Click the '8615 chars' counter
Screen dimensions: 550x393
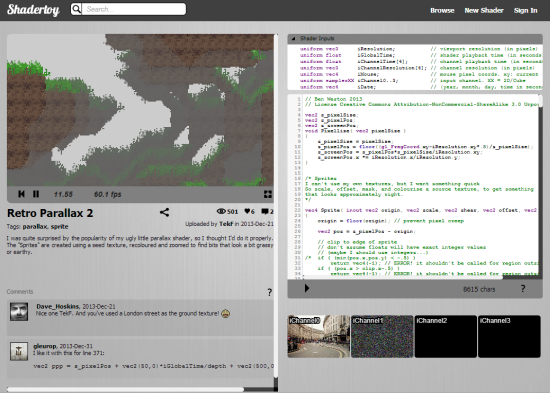479,289
